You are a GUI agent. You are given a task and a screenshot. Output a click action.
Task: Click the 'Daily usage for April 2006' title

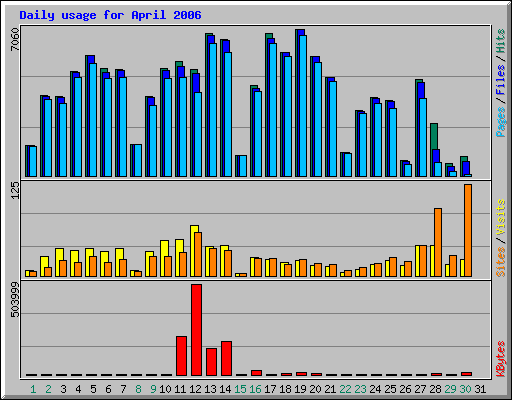[x=110, y=15]
